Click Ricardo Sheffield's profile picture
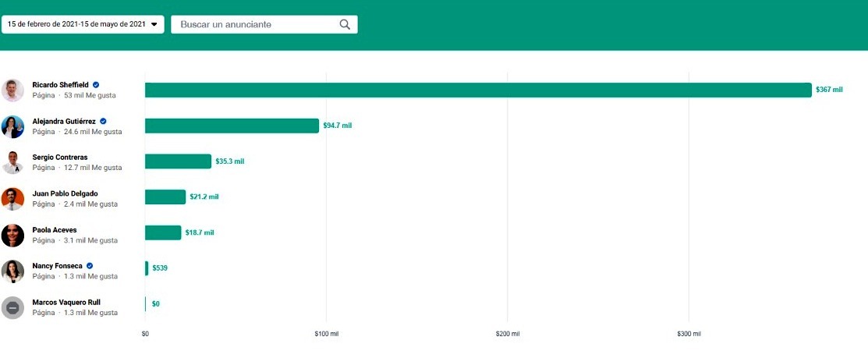Screen dimensions: 868x351 (13, 90)
